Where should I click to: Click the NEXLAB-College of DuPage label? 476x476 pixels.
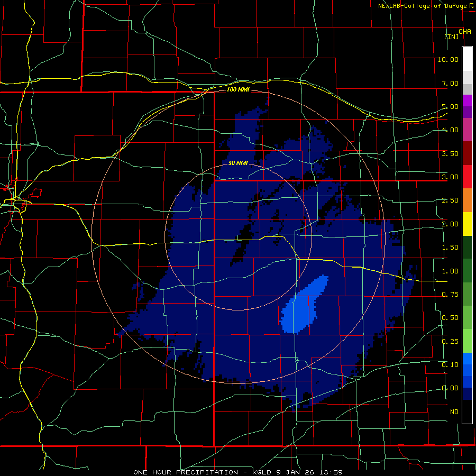tap(422, 6)
